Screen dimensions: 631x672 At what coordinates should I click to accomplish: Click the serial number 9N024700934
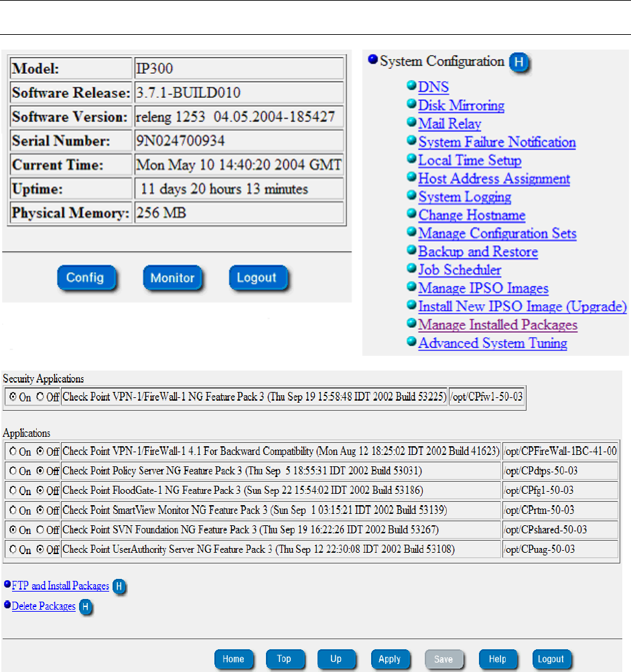pos(180,141)
